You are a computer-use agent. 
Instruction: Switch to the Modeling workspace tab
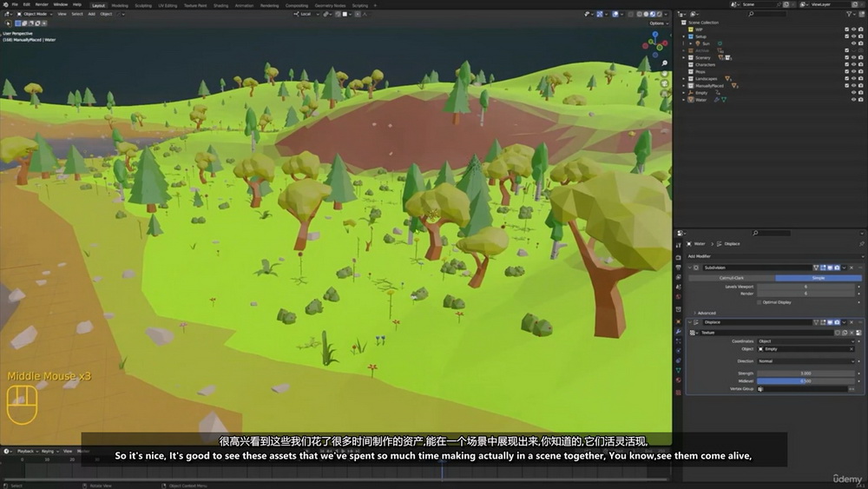(x=120, y=5)
